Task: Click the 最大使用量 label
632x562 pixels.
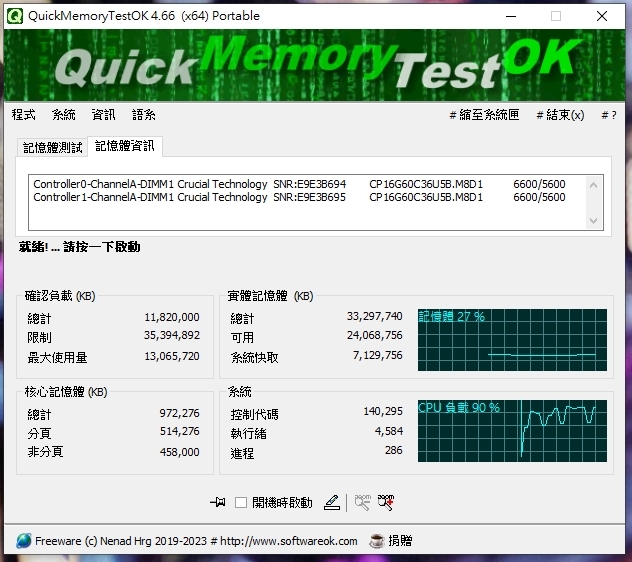Action: [x=57, y=358]
